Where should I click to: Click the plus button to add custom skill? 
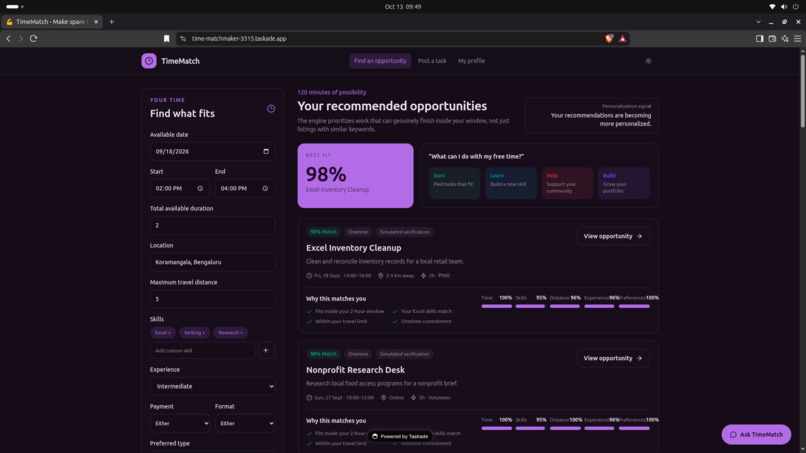point(266,350)
